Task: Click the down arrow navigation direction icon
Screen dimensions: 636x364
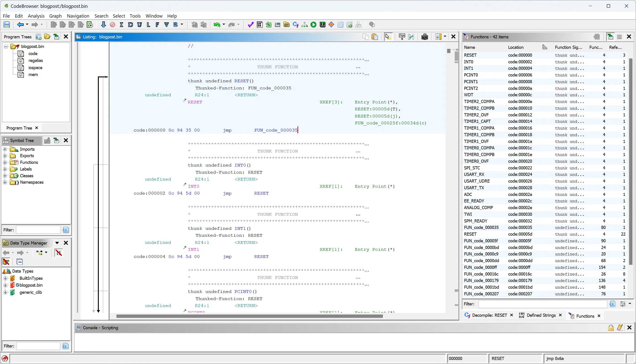Action: click(103, 25)
